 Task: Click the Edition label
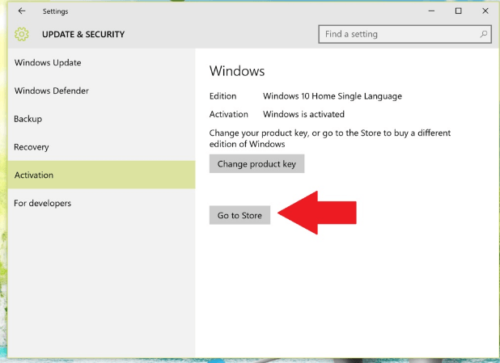click(223, 96)
